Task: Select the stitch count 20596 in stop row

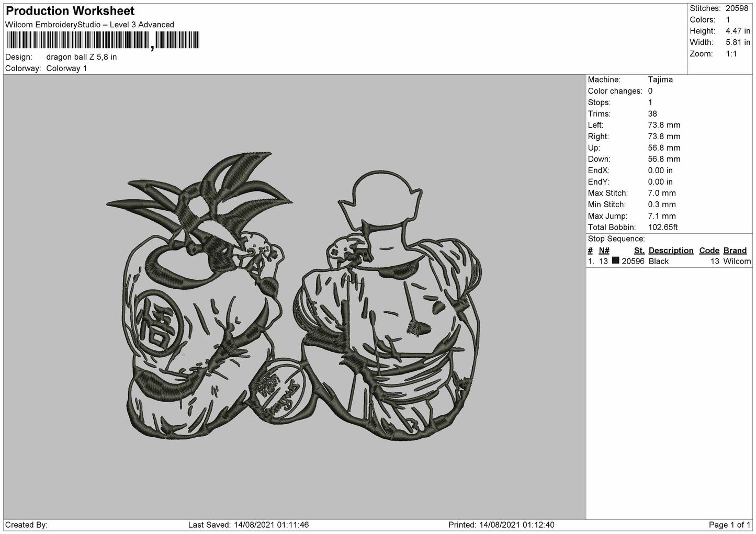Action: (633, 262)
